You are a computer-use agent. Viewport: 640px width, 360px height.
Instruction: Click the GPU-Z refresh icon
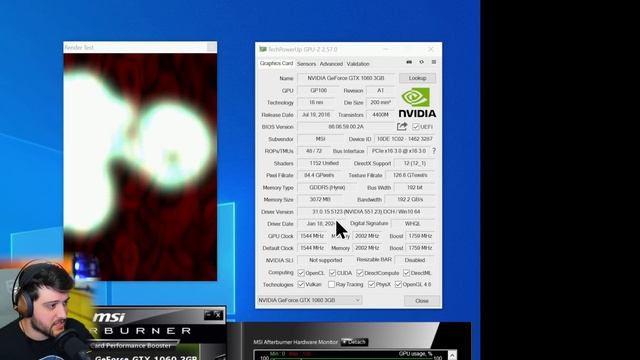(x=422, y=62)
